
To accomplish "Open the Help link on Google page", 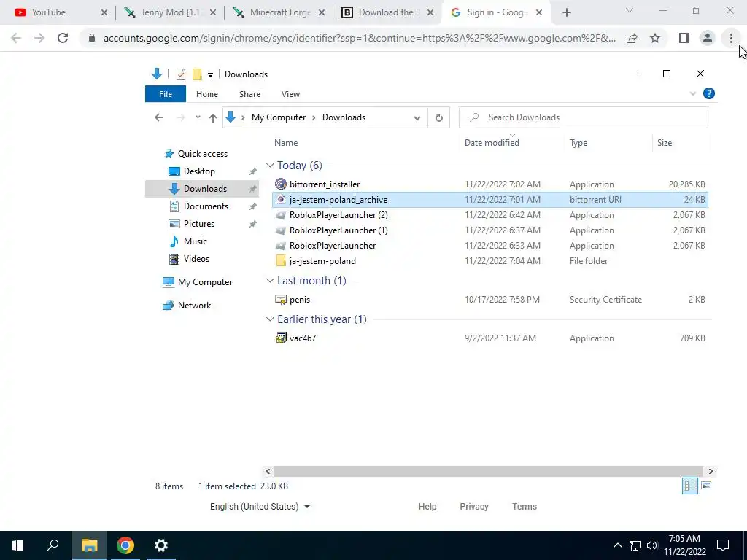I will coord(427,507).
